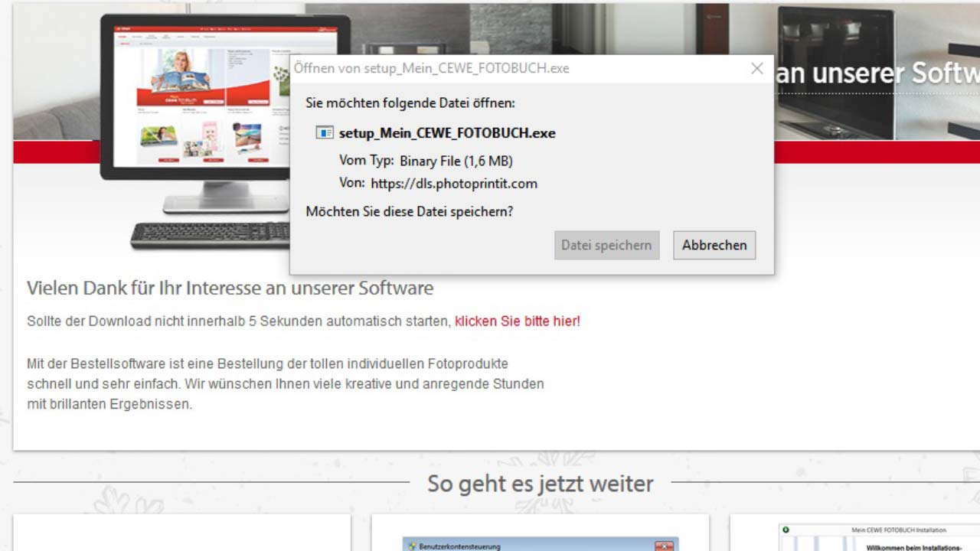Click the Datei speichern button

pyautogui.click(x=606, y=246)
